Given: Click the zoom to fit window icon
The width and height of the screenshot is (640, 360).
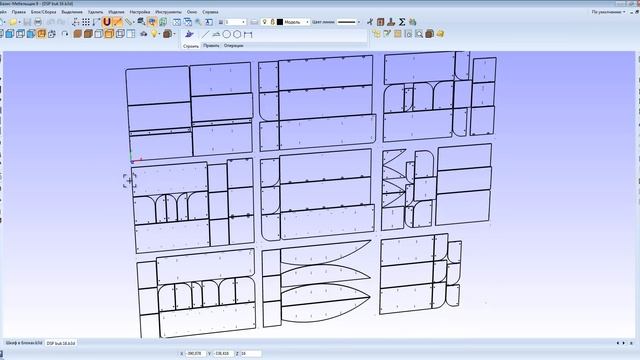Looking at the screenshot, I should (177, 22).
